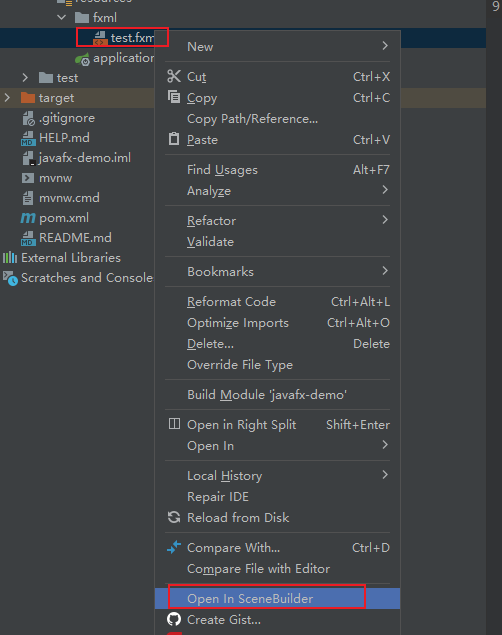Image resolution: width=502 pixels, height=635 pixels.
Task: Click the Cut scissors icon
Action: point(174,76)
